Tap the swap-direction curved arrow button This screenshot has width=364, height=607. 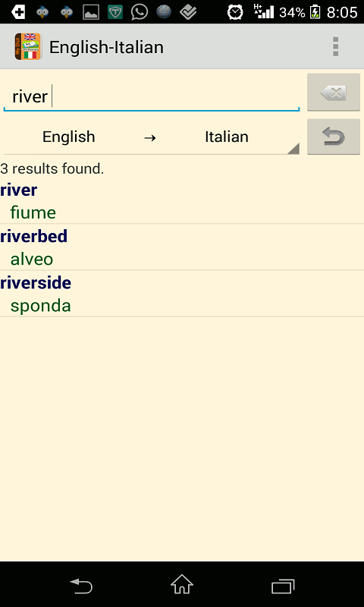pyautogui.click(x=334, y=137)
